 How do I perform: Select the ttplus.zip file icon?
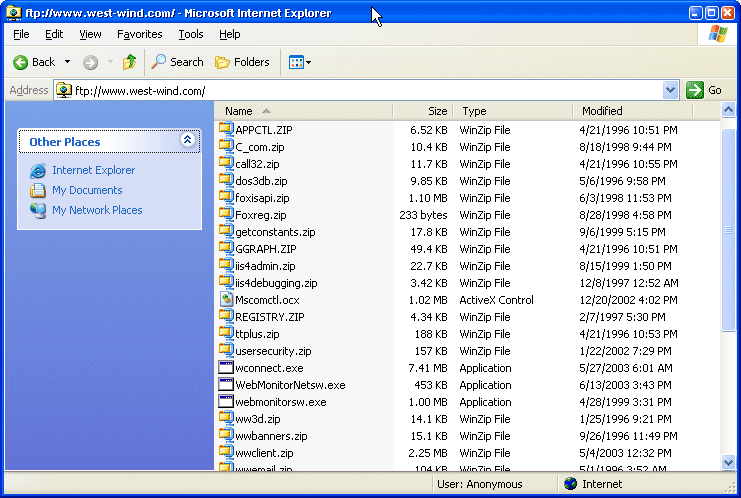(226, 333)
